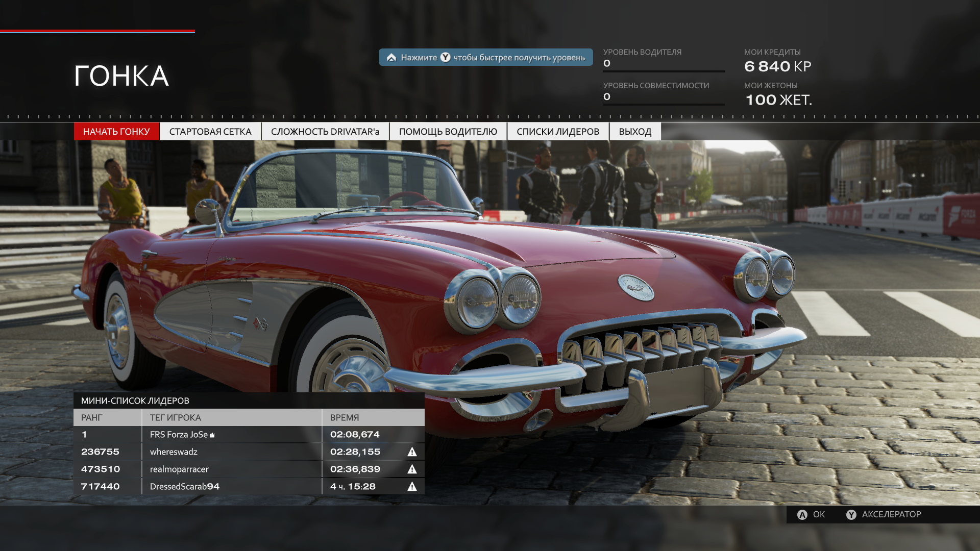Click the warning triangle next to whereswadz time
Image resolution: width=980 pixels, height=551 pixels.
pyautogui.click(x=412, y=452)
